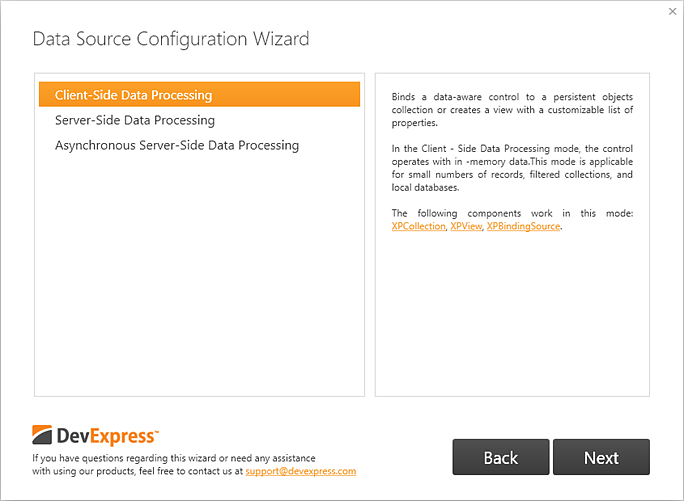Image resolution: width=684 pixels, height=501 pixels.
Task: Follow the XPView hyperlink
Action: [x=465, y=226]
